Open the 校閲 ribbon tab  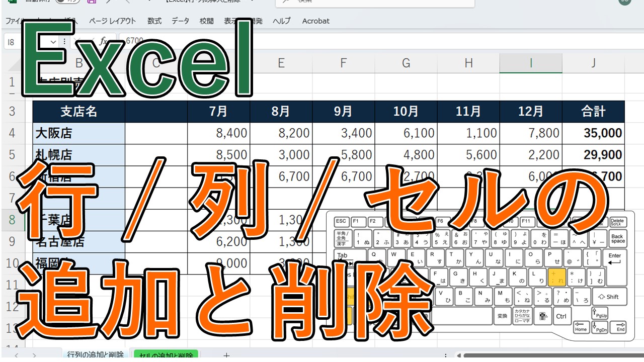(x=206, y=21)
